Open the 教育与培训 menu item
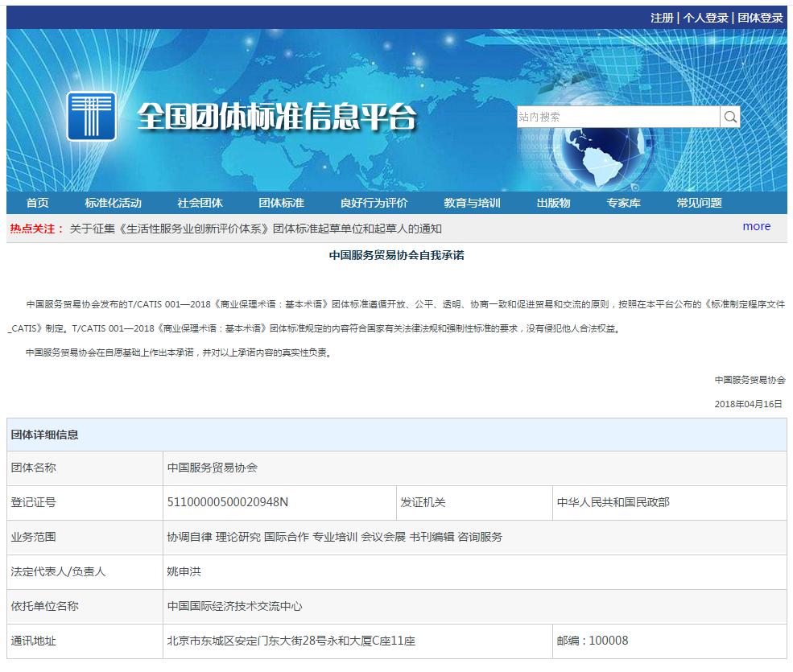The width and height of the screenshot is (793, 672). coord(475,203)
